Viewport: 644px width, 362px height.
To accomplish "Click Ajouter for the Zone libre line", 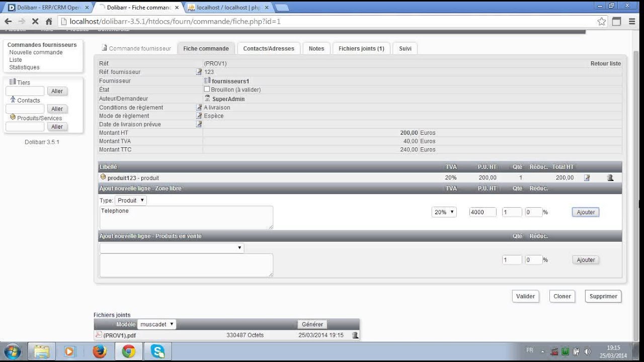I will (586, 212).
